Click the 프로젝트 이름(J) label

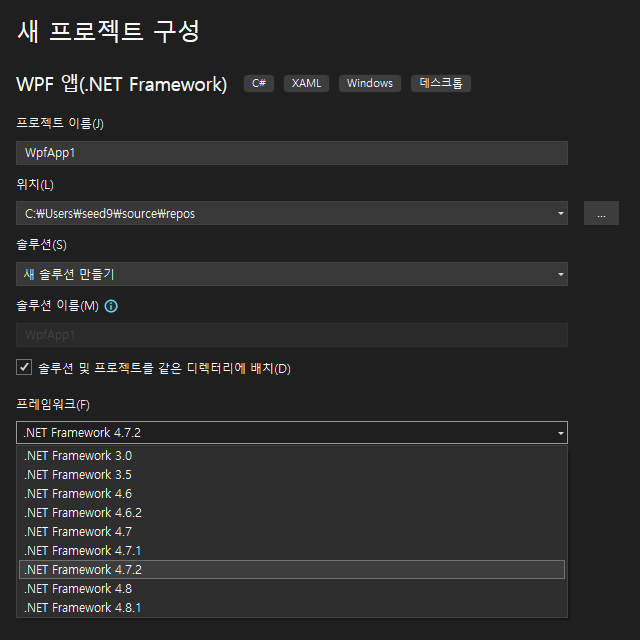click(x=60, y=123)
